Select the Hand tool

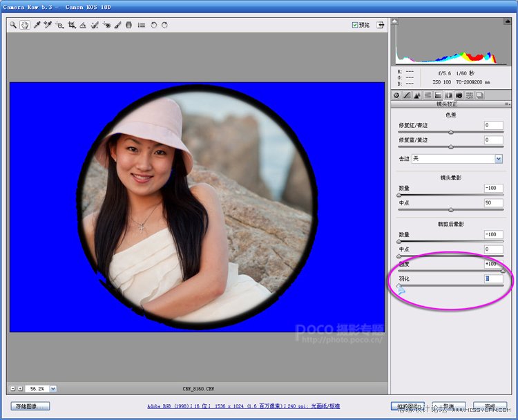(x=25, y=25)
